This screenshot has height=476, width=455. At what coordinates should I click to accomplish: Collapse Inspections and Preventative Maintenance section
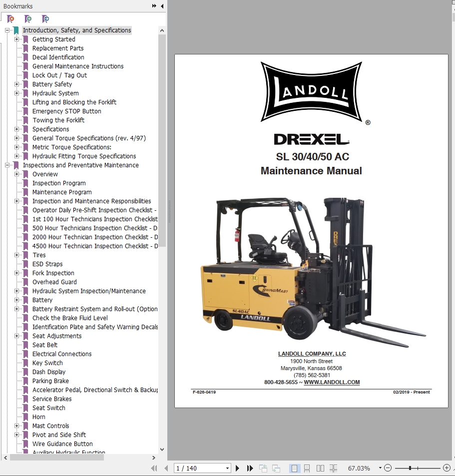[x=7, y=165]
